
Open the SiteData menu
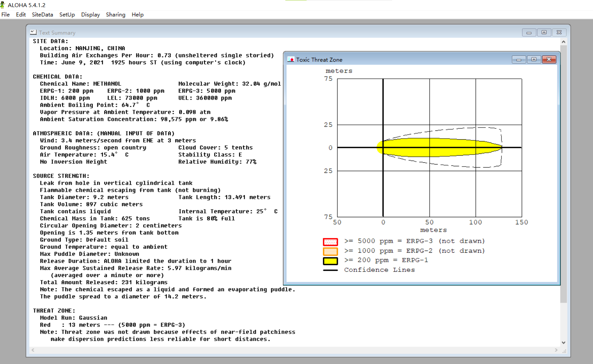(43, 15)
